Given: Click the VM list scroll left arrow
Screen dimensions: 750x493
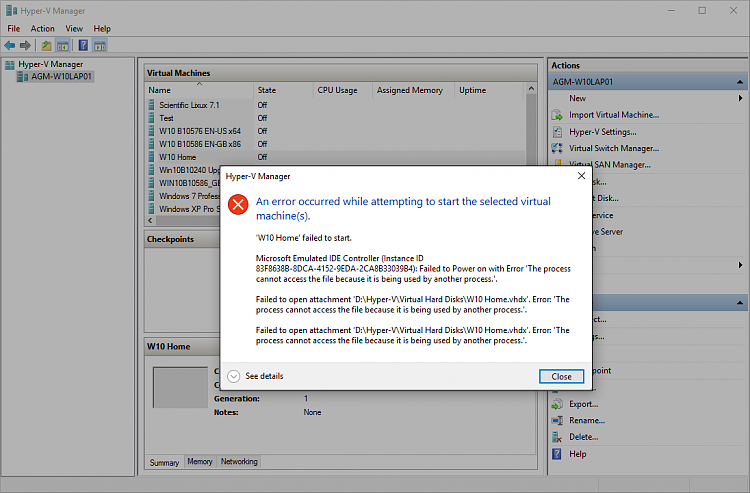Looking at the screenshot, I should [x=150, y=220].
